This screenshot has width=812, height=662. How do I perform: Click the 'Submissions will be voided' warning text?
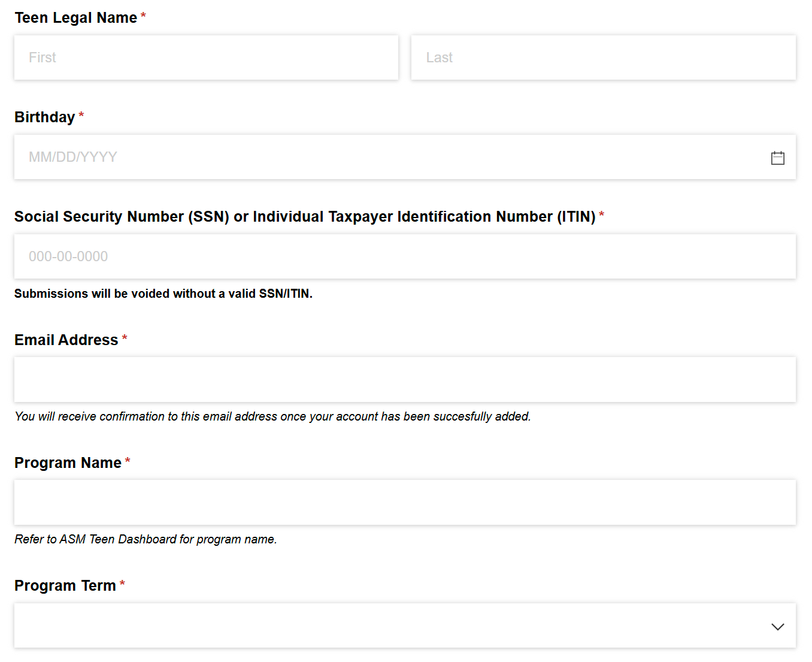pos(163,294)
